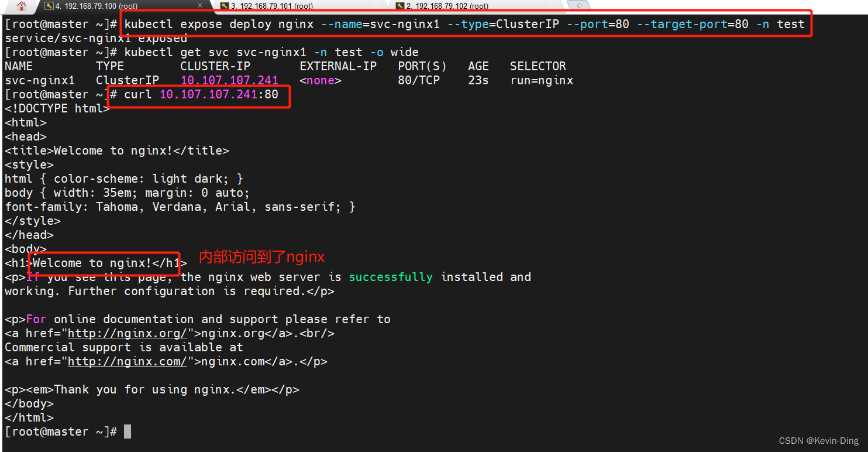Click the AGE column header
The height and width of the screenshot is (452, 868).
(x=478, y=66)
